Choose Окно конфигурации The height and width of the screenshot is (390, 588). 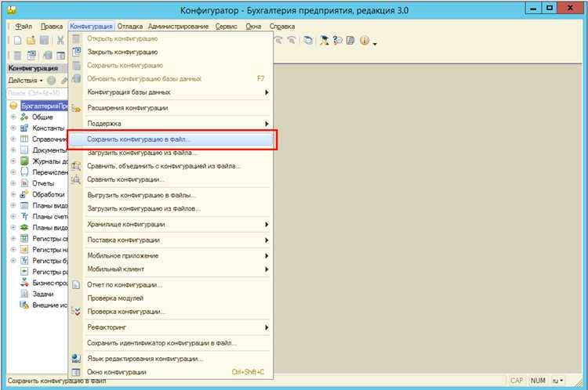(171, 372)
